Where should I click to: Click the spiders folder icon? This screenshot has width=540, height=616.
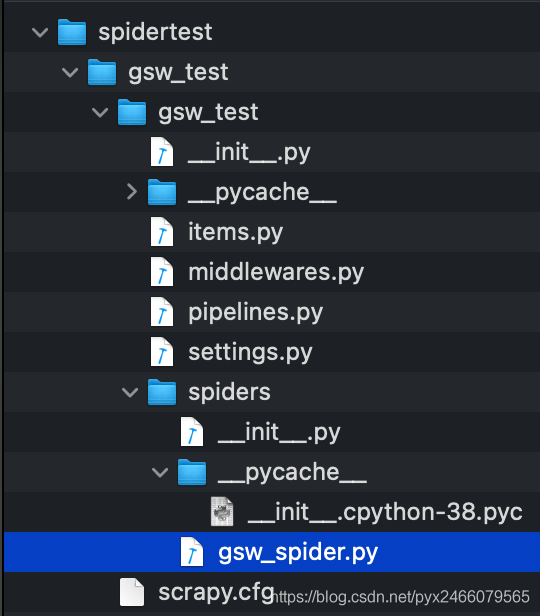(162, 392)
